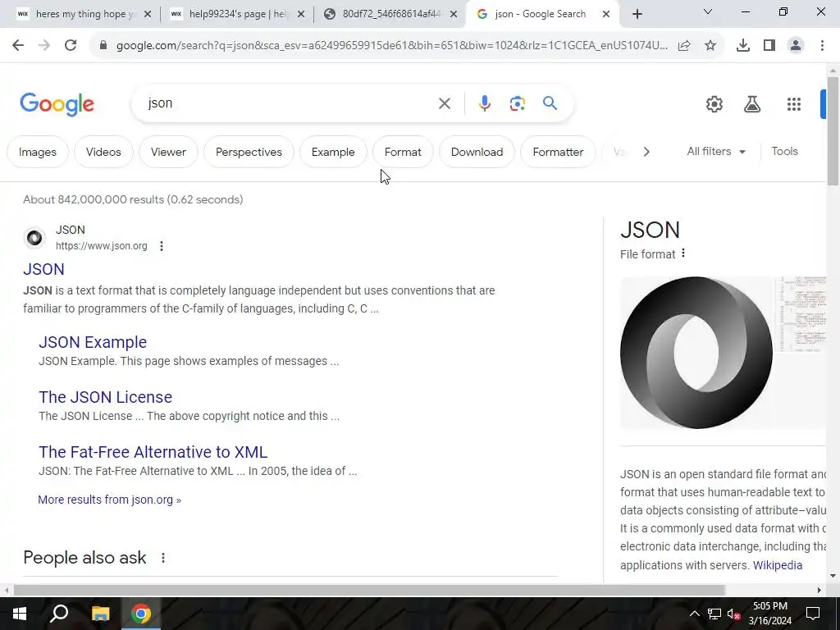The width and height of the screenshot is (840, 630).
Task: Open the JSON Example link
Action: 93,342
